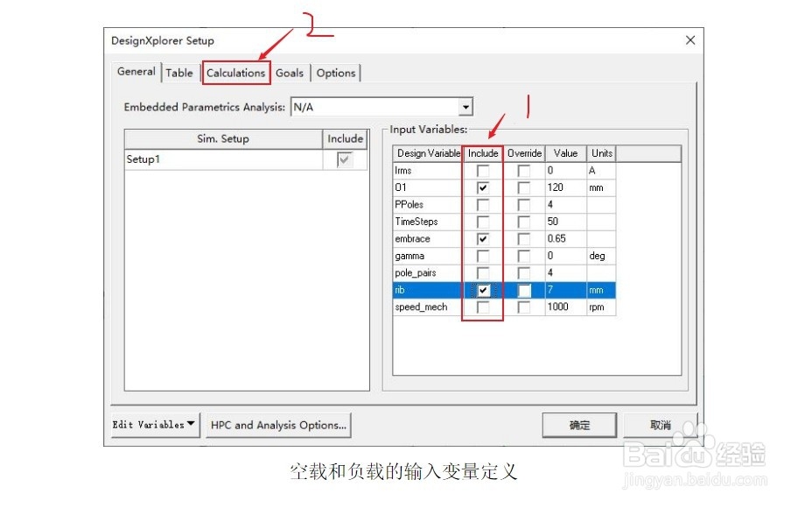
Task: Enable Override checkbox for gamma
Action: [524, 256]
